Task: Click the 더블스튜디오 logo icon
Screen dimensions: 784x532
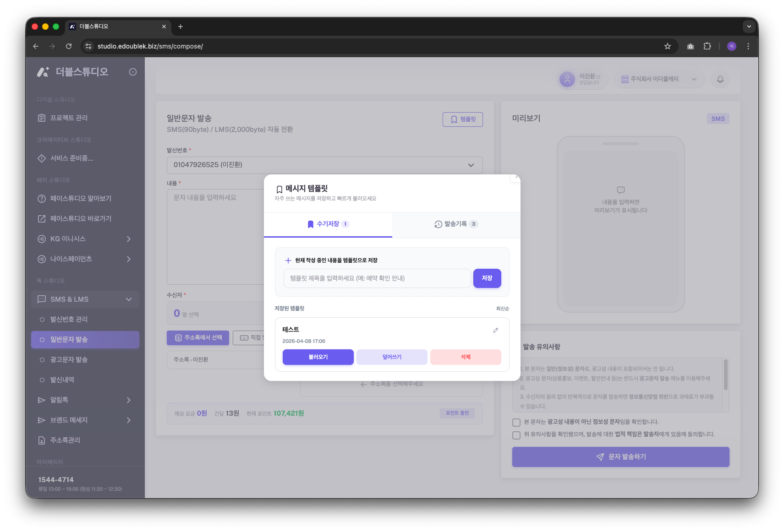Action: tap(43, 72)
